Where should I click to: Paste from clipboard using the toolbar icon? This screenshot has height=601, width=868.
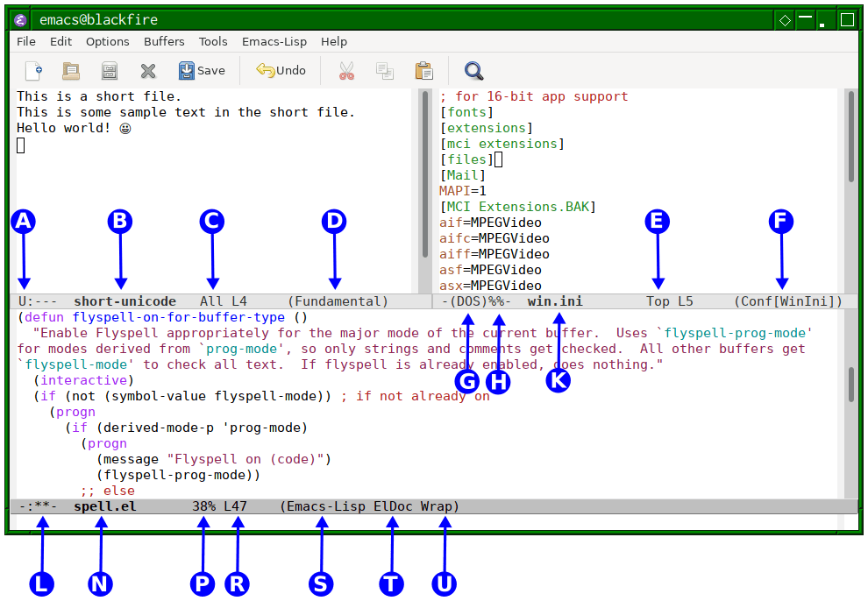pyautogui.click(x=423, y=71)
